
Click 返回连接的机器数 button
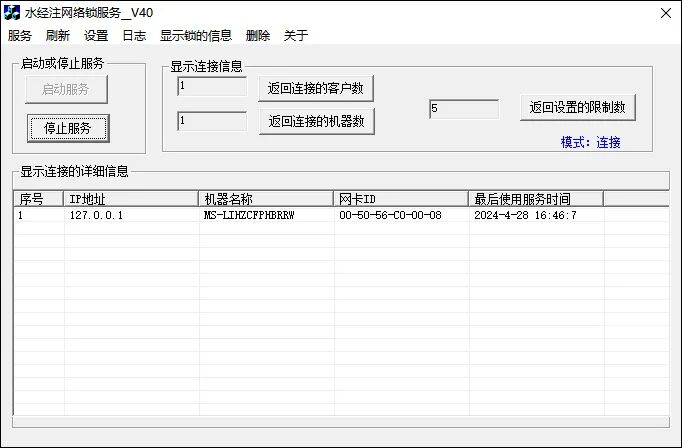click(x=317, y=121)
